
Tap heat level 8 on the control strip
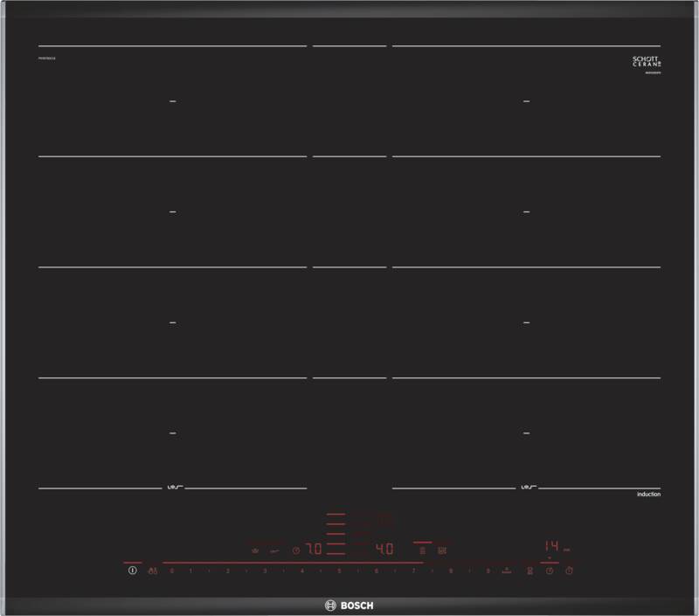[x=451, y=571]
